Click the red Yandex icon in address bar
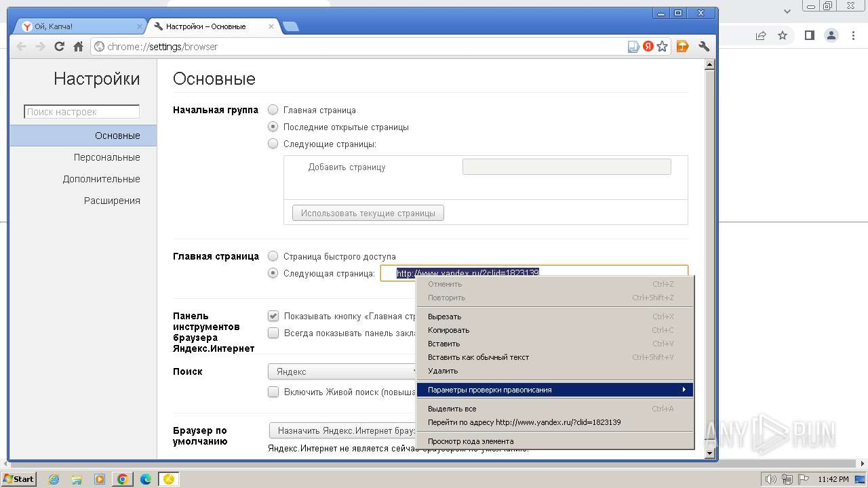868x488 pixels. coord(648,46)
